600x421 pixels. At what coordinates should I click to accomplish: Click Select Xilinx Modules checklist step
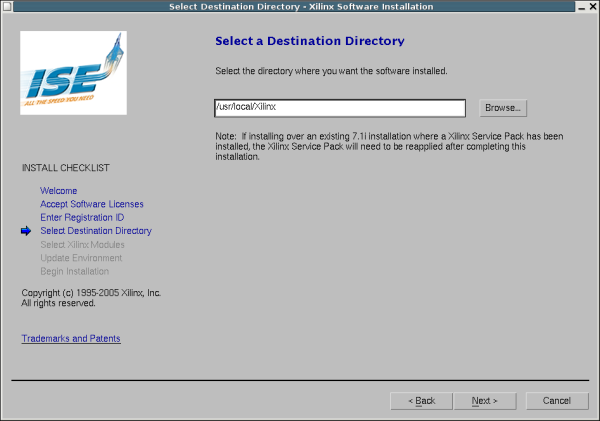[x=82, y=245]
